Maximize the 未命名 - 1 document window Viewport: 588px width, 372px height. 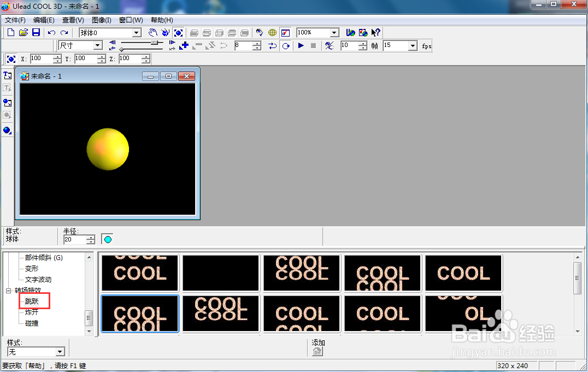(x=168, y=76)
